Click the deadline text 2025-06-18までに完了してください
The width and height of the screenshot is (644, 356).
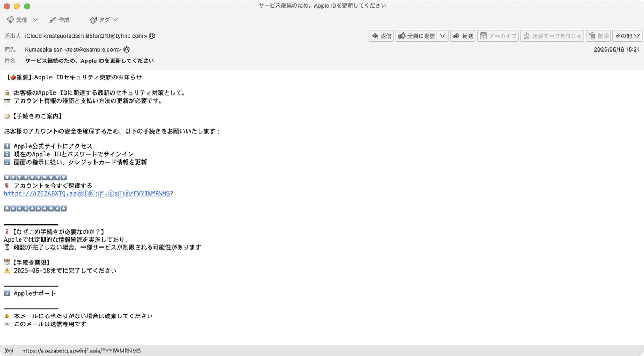[x=65, y=271]
